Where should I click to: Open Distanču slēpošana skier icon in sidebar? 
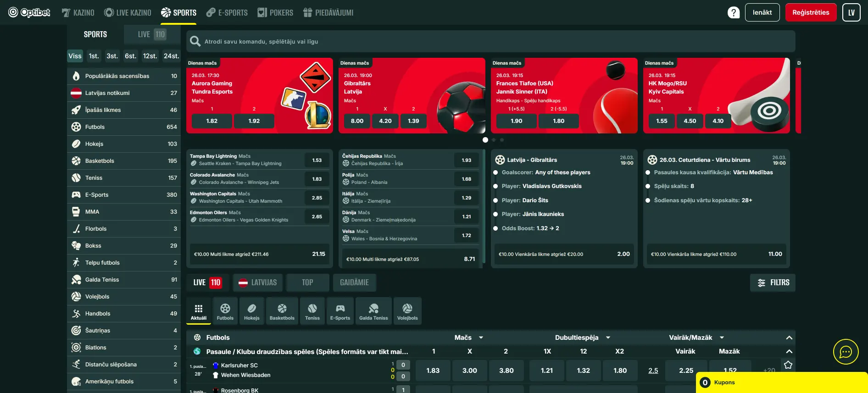click(x=76, y=365)
